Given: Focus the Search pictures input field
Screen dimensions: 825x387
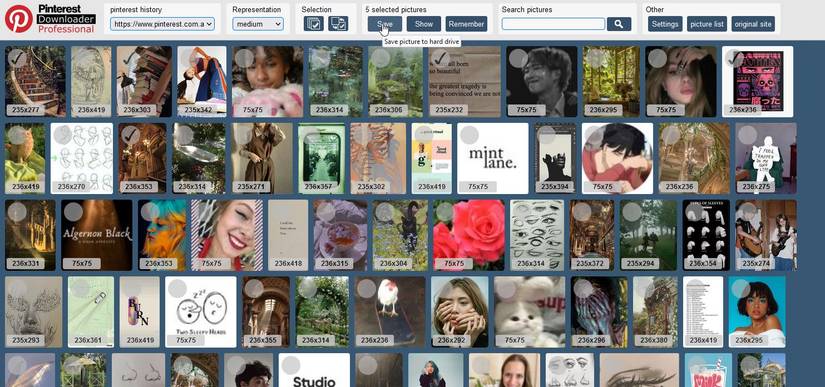Looking at the screenshot, I should click(x=553, y=24).
